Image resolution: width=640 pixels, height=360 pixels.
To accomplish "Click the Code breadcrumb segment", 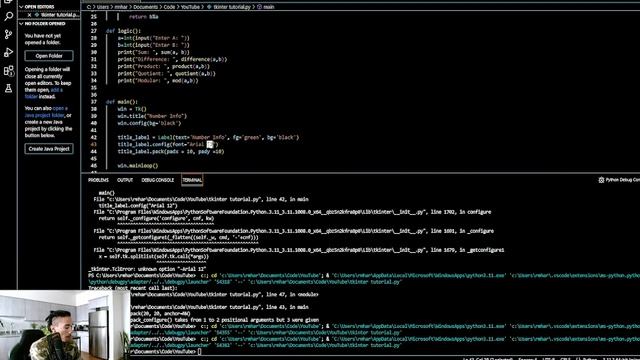I will tap(169, 7).
